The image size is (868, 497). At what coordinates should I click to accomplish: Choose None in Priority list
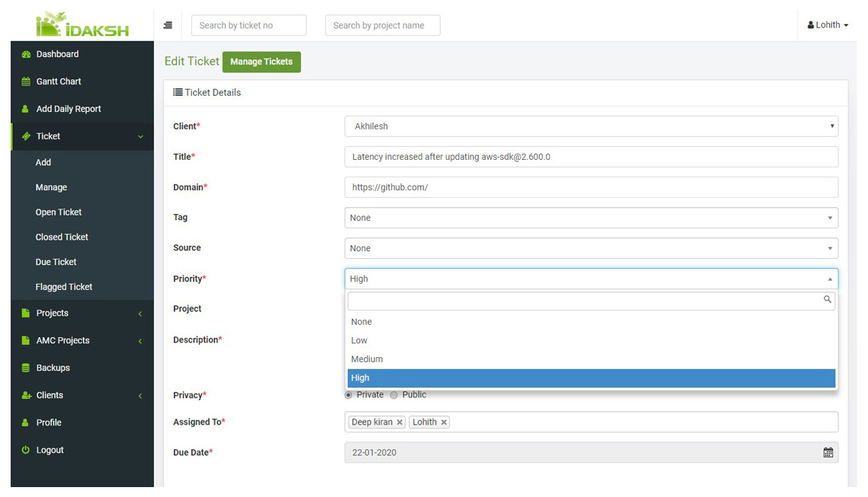pos(591,322)
